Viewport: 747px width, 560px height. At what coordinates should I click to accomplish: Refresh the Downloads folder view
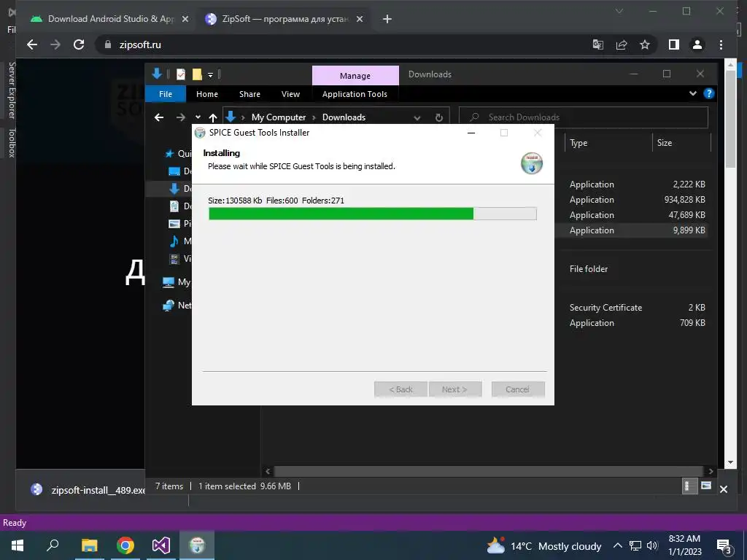[x=438, y=117]
